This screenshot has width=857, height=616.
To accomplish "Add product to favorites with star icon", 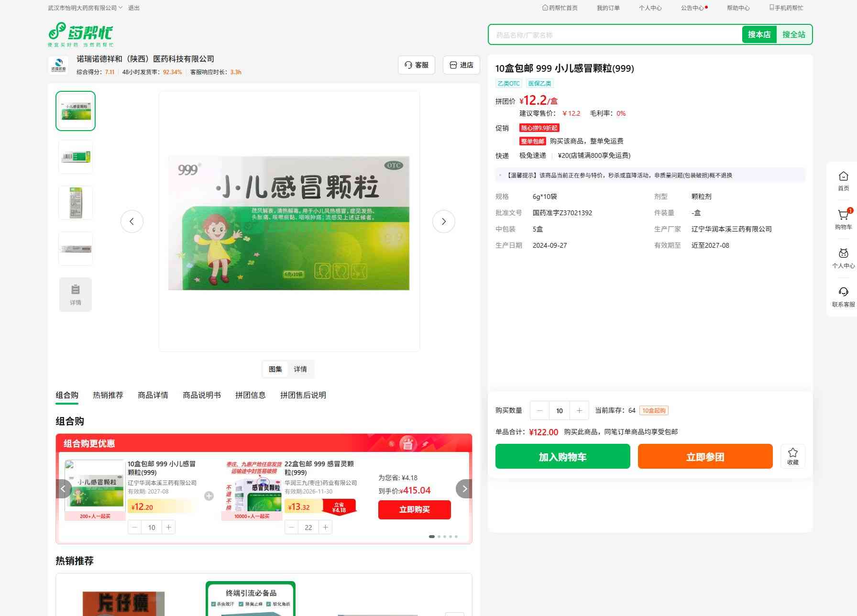I will coord(792,456).
